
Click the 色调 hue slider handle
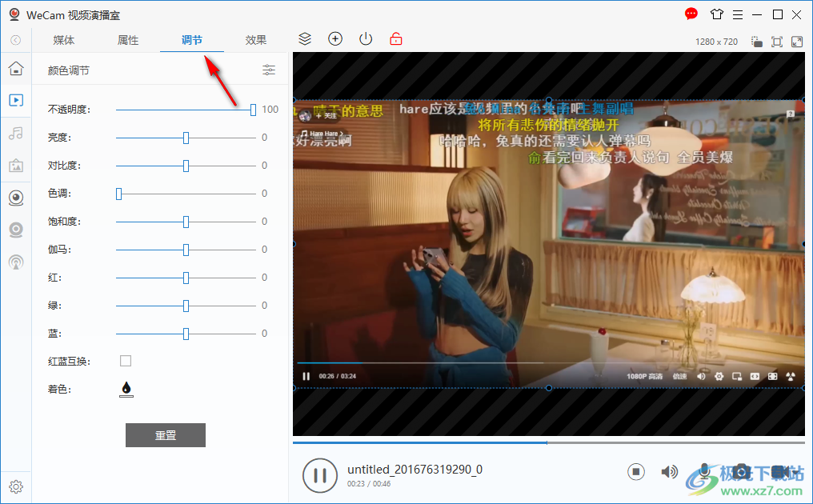pos(118,194)
